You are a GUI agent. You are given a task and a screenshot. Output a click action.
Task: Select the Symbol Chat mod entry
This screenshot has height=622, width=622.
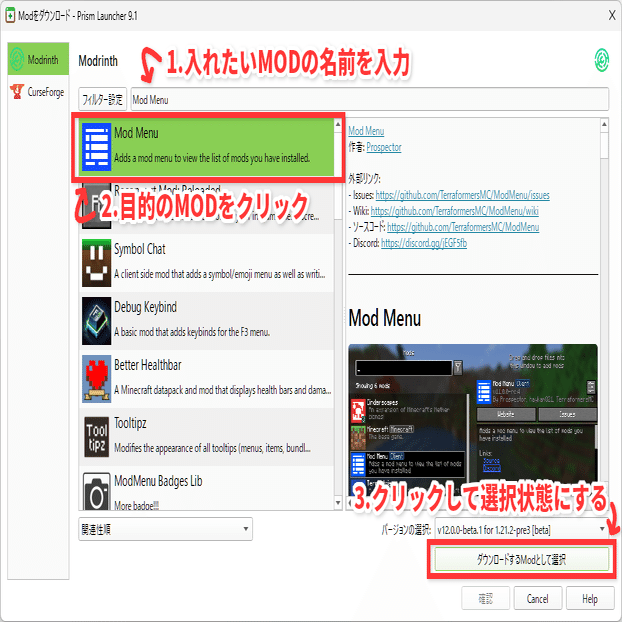[207, 263]
